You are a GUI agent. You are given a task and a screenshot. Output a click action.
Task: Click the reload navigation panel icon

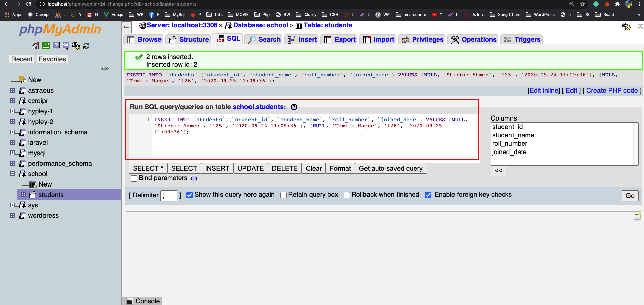[x=86, y=46]
